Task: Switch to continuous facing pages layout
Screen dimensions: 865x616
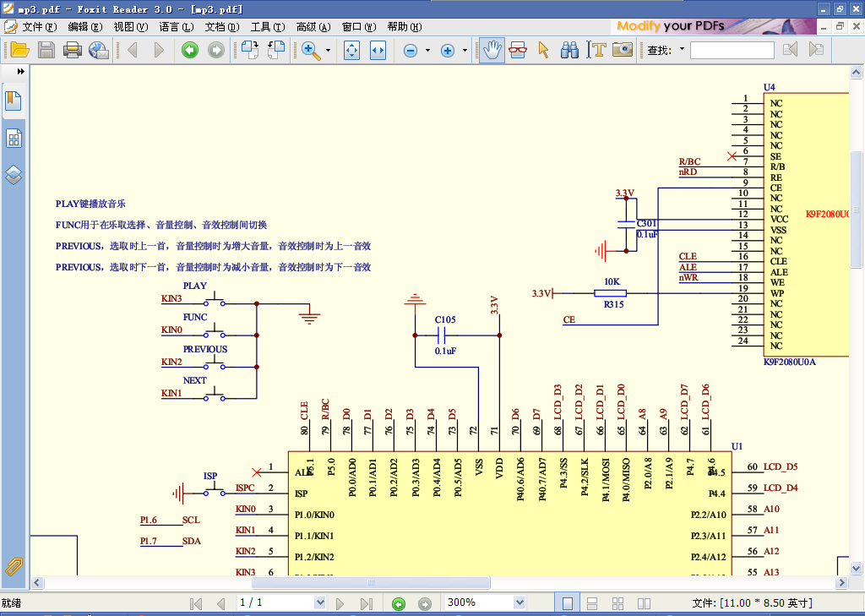Action: coord(617,603)
